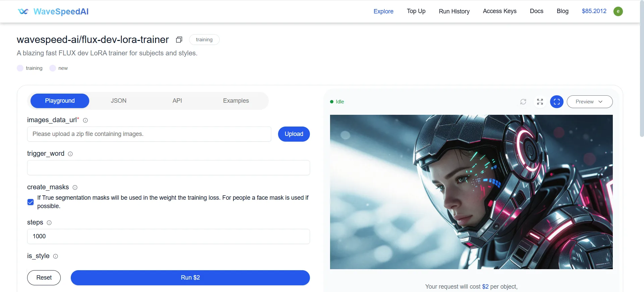Viewport: 644px width, 292px height.
Task: Click the training tag below the description
Action: click(30, 68)
